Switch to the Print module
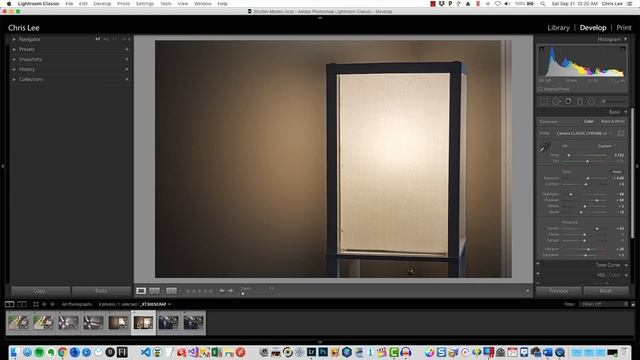The image size is (640, 360). coord(624,28)
